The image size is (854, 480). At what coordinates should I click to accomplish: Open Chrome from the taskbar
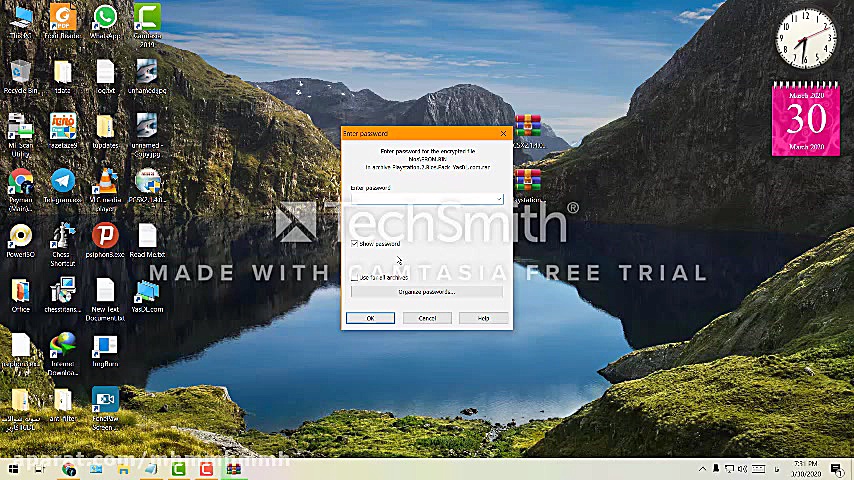pyautogui.click(x=69, y=469)
